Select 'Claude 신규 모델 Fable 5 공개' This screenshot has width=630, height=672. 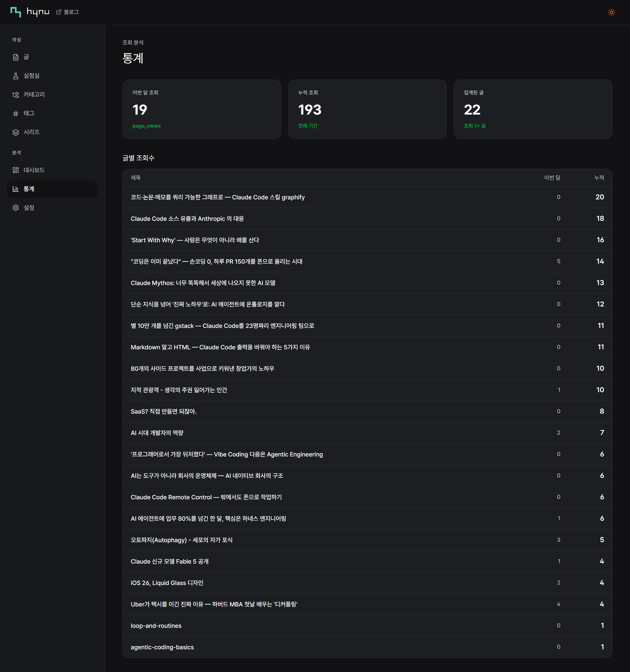(x=170, y=561)
